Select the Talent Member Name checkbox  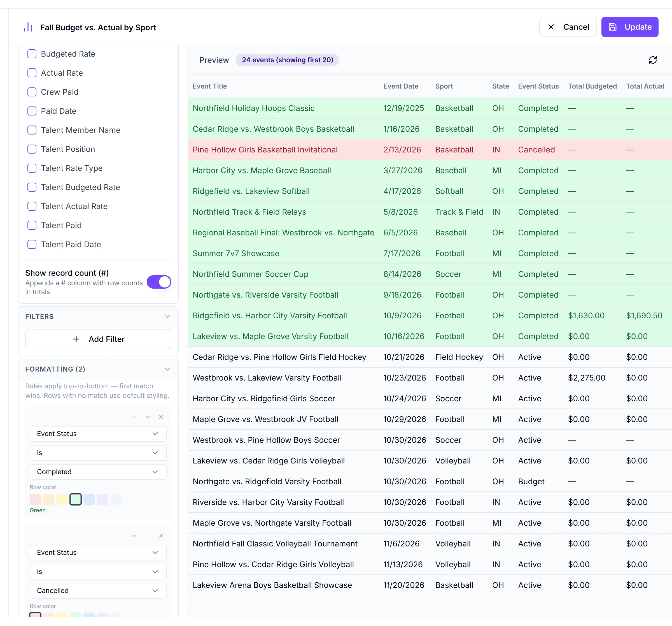pyautogui.click(x=32, y=130)
